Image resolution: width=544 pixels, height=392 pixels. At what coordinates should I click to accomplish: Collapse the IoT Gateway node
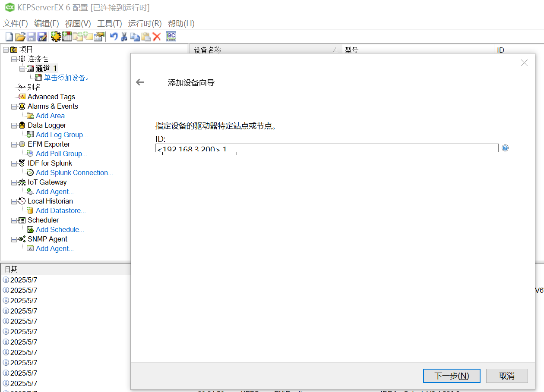point(14,182)
